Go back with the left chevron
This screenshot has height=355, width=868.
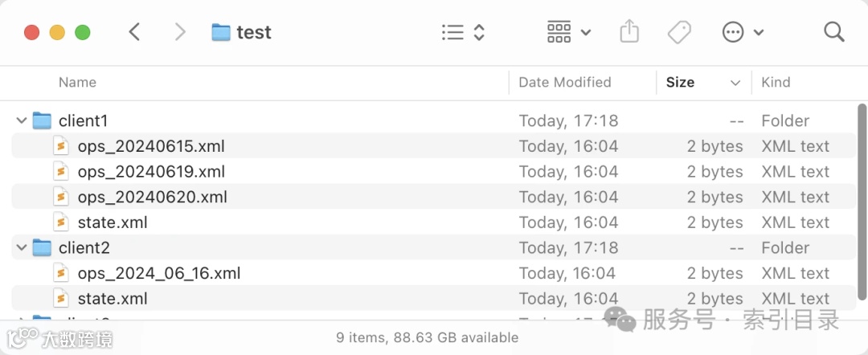click(x=134, y=32)
